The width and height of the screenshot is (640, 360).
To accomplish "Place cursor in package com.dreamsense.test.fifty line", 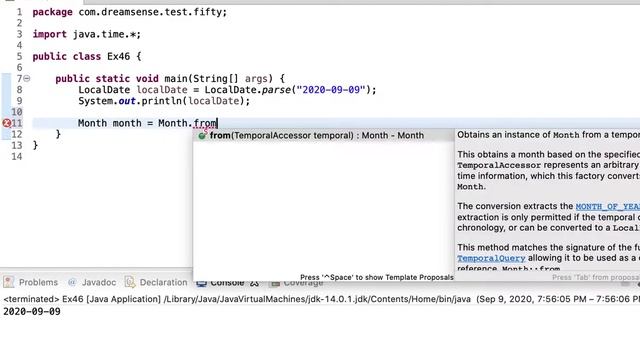I will (129, 12).
